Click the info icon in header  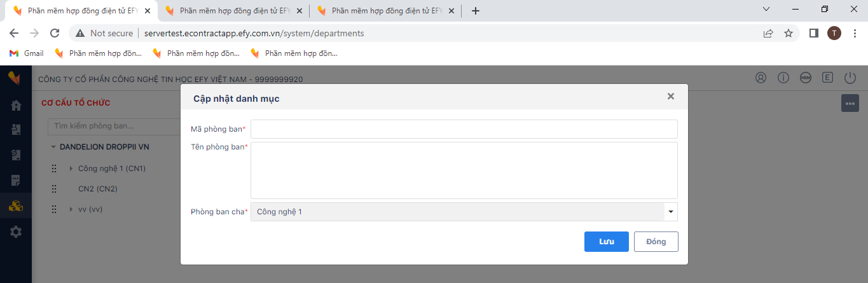783,78
